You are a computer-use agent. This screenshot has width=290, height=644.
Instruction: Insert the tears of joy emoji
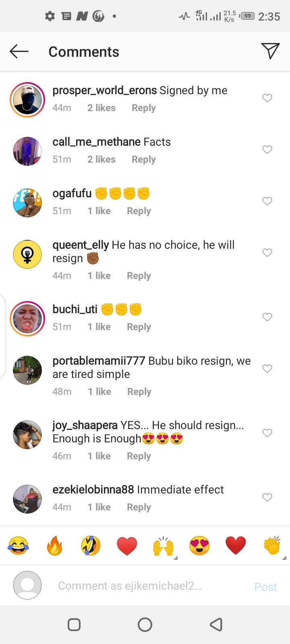coord(18,546)
